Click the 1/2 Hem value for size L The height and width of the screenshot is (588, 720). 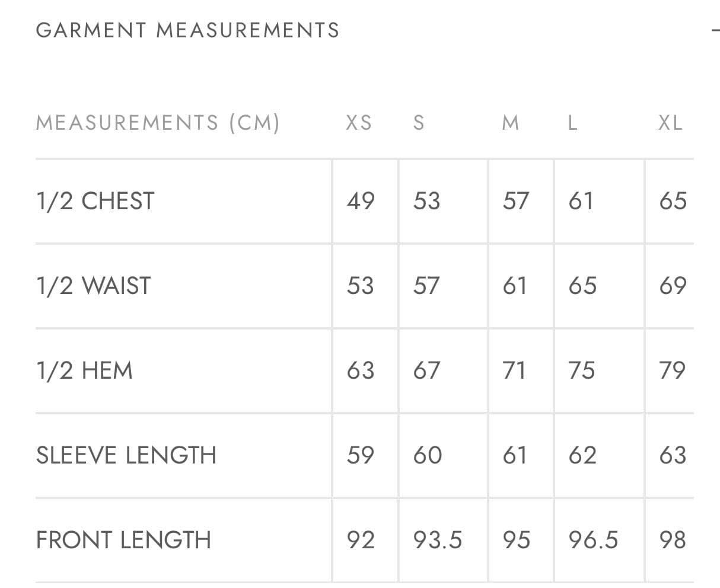[582, 370]
